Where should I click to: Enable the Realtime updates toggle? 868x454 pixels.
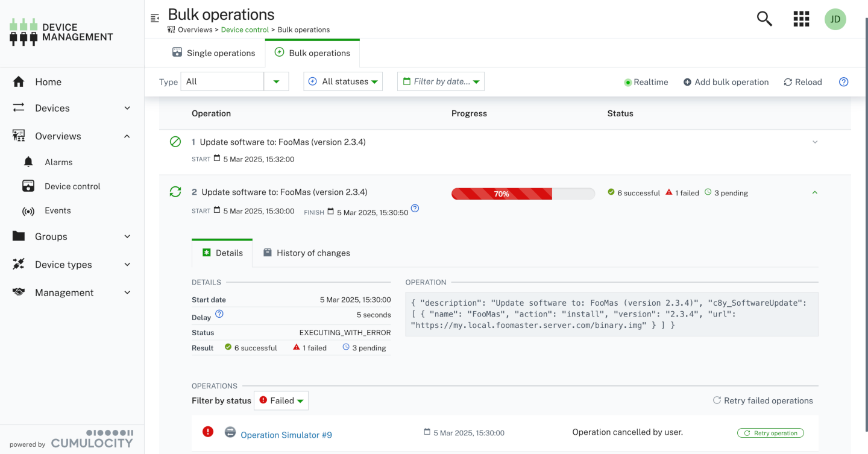(x=646, y=81)
